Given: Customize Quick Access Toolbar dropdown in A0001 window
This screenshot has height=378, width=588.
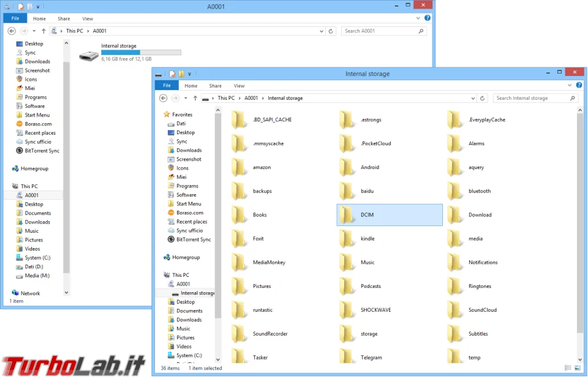Looking at the screenshot, I should (38, 7).
